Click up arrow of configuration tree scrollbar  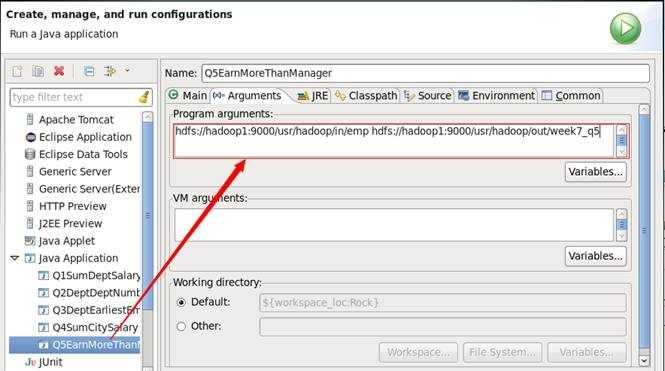coord(148,116)
